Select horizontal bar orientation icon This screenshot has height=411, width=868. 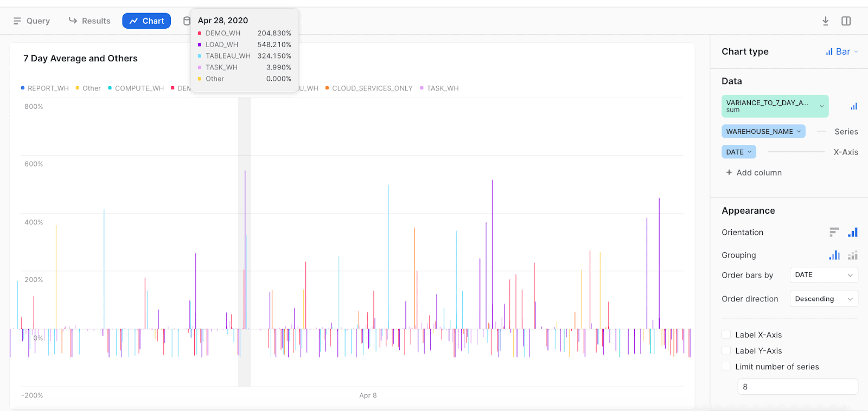tap(834, 232)
